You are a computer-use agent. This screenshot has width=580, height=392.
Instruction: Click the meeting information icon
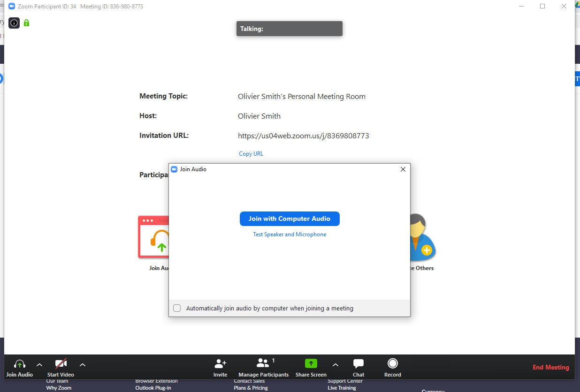[14, 23]
